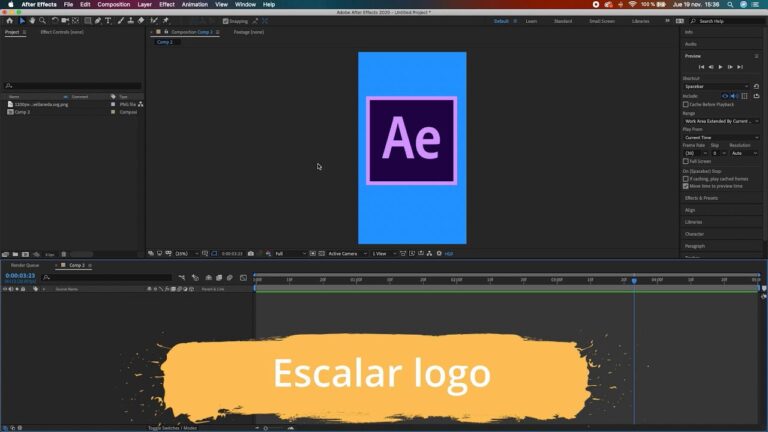Open the Composition menu
Screen dimensions: 768x432
(x=114, y=4)
